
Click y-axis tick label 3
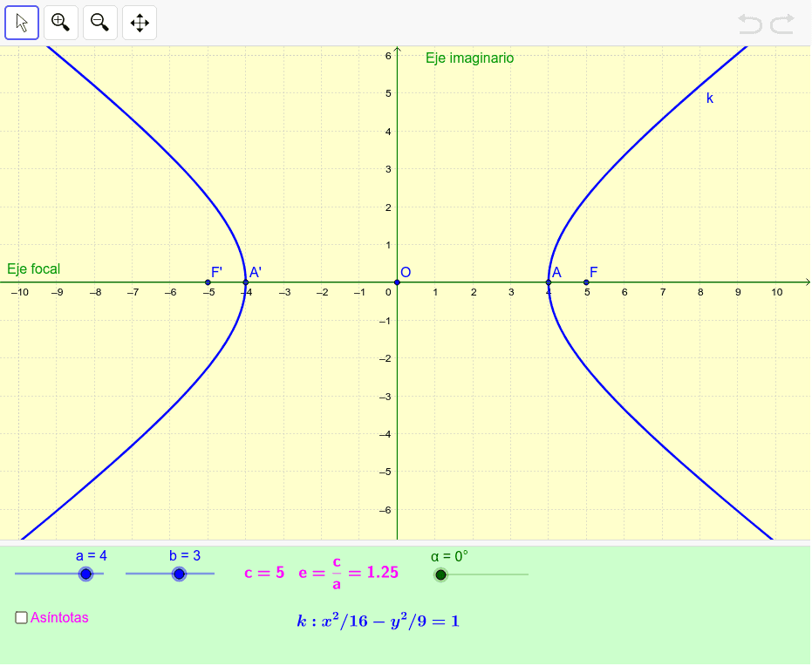(388, 169)
